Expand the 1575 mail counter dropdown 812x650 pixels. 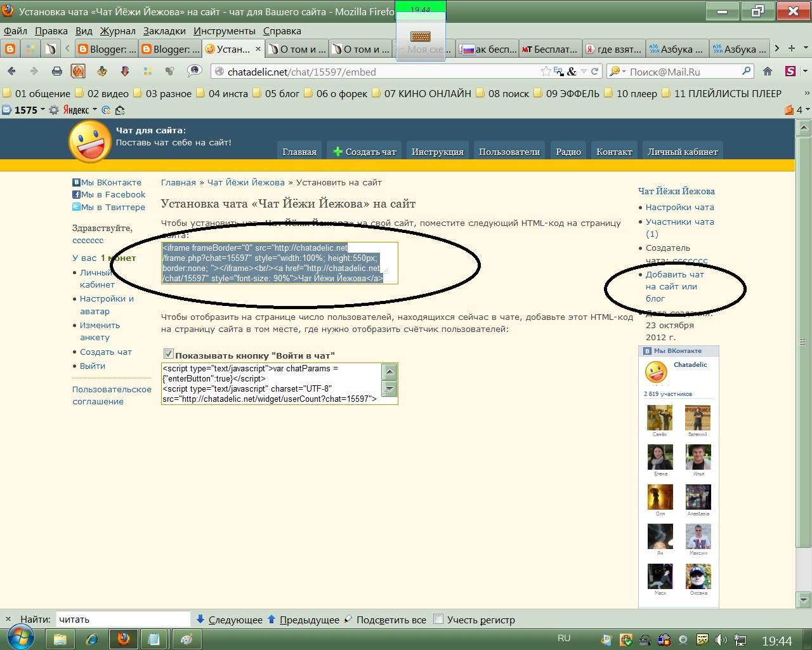[x=43, y=110]
